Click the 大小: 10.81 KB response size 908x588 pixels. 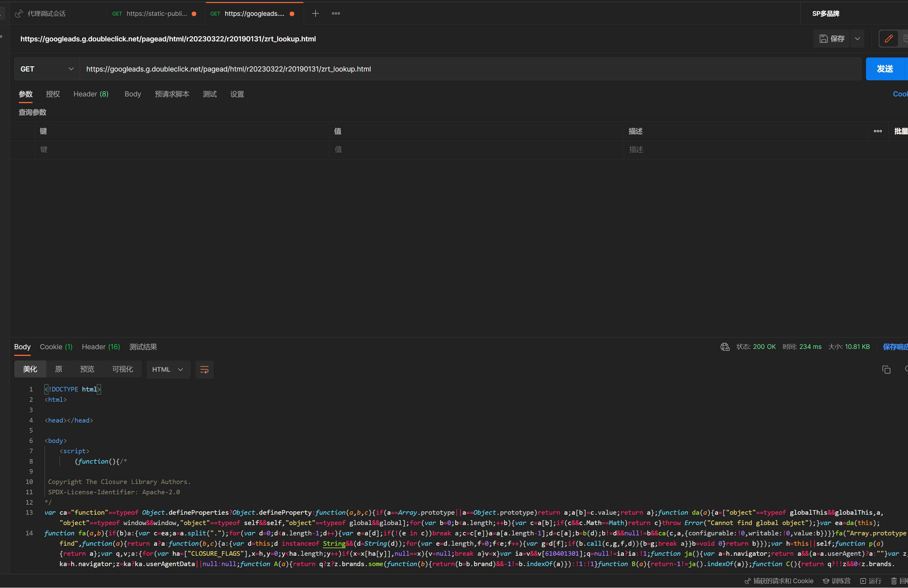[849, 347]
